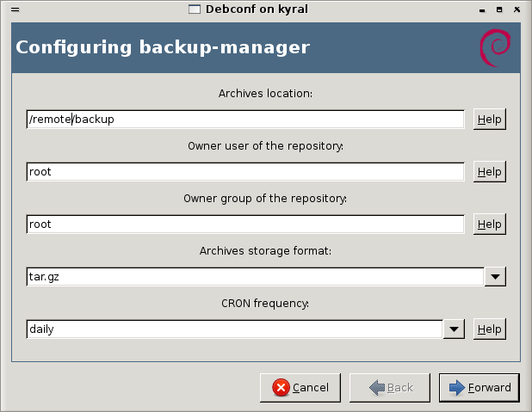Maximize the Debconf window

(x=499, y=9)
